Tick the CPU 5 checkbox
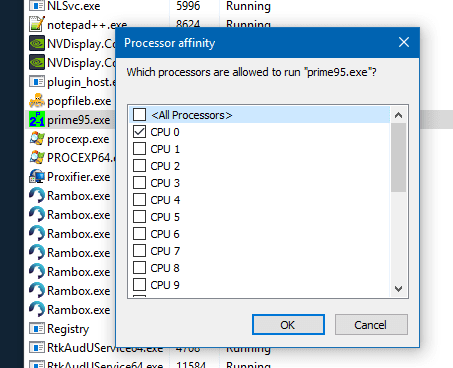The height and width of the screenshot is (368, 453). pyautogui.click(x=139, y=217)
